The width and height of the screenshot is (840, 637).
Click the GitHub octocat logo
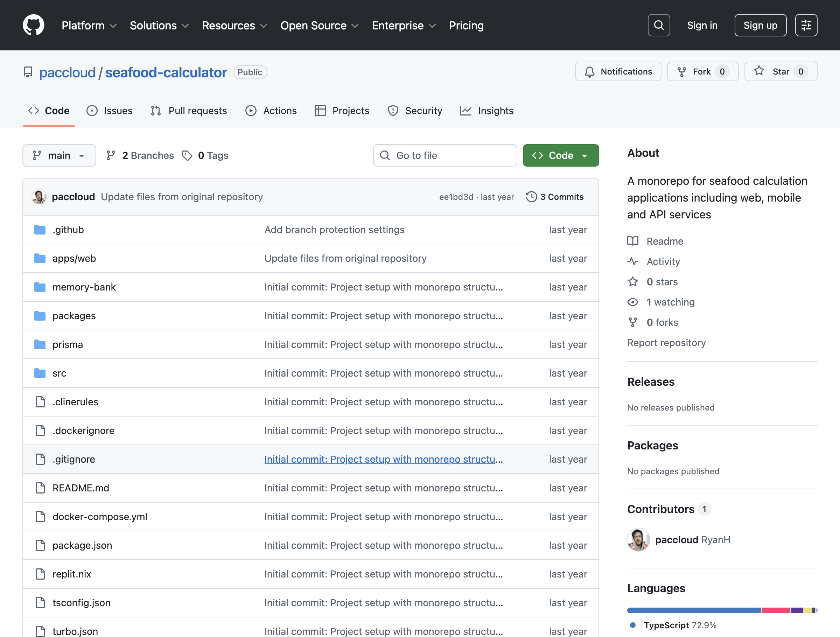pyautogui.click(x=34, y=25)
